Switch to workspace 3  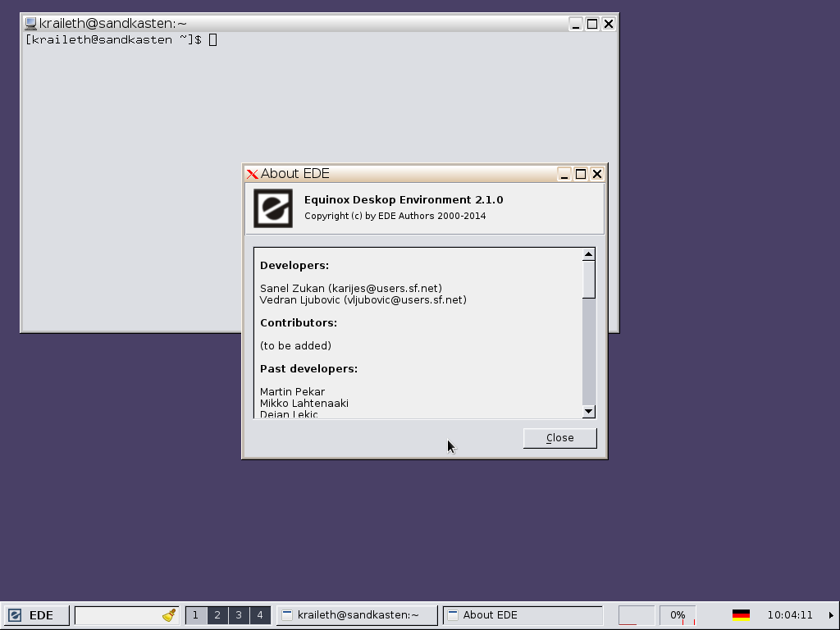pyautogui.click(x=239, y=615)
